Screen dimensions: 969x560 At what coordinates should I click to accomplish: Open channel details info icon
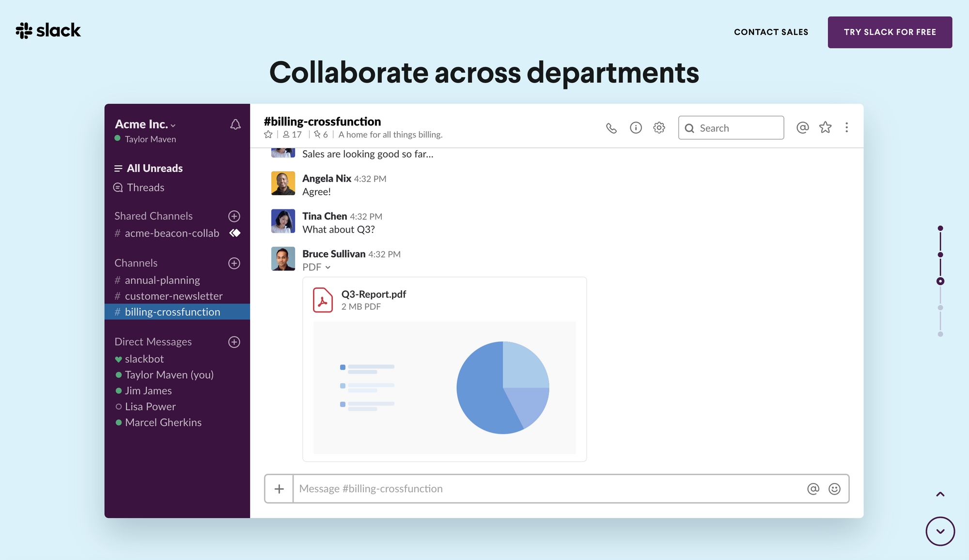[636, 128]
